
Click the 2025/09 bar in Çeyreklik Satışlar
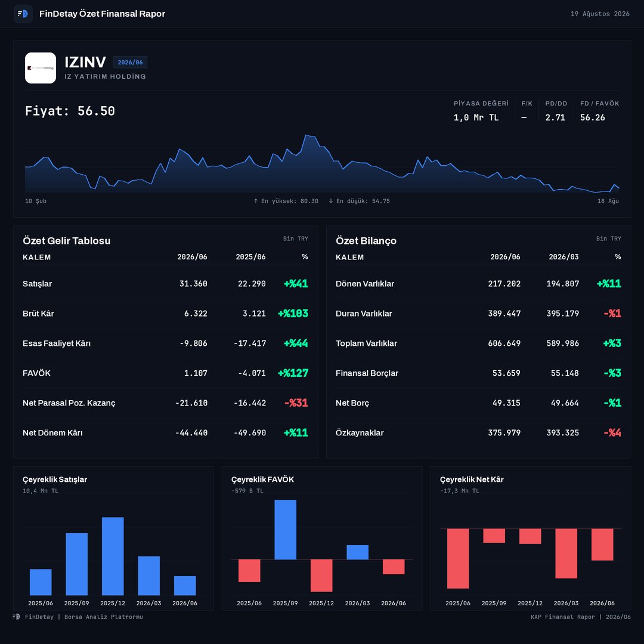[77, 564]
